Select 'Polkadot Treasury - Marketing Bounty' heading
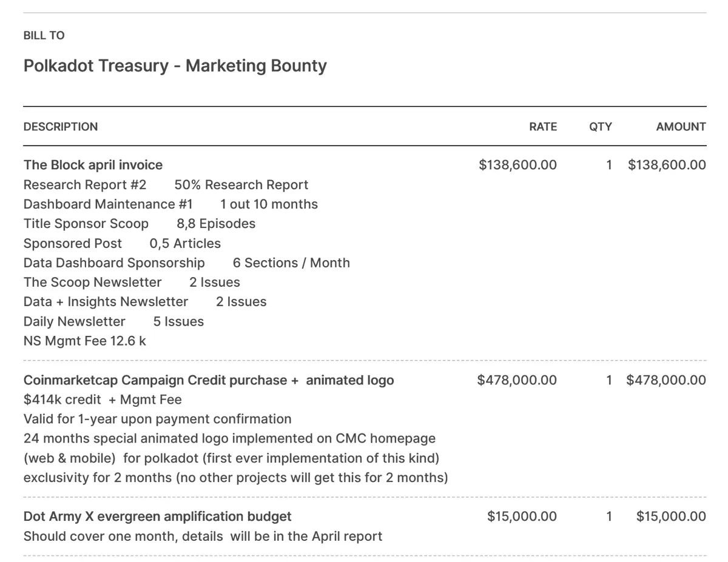The width and height of the screenshot is (728, 562). point(175,65)
